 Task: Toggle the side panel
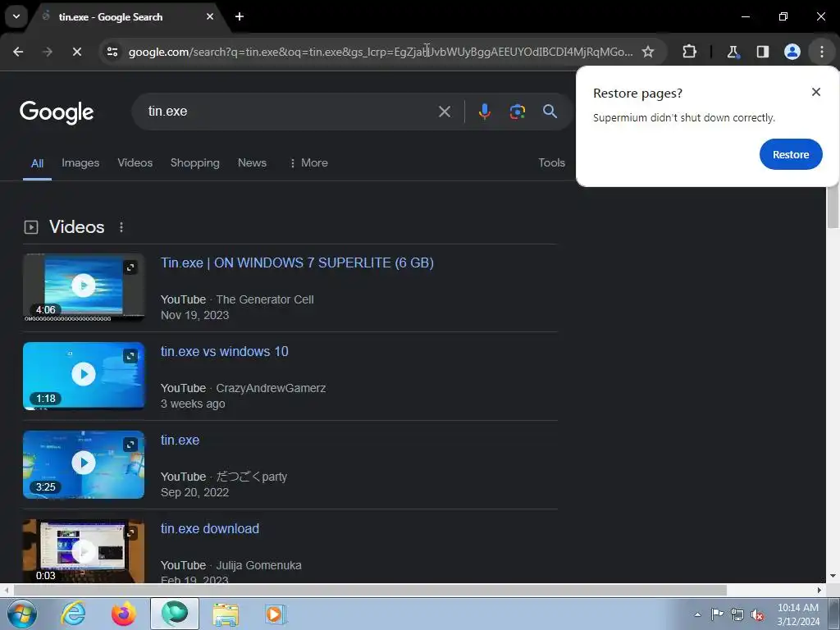click(762, 52)
